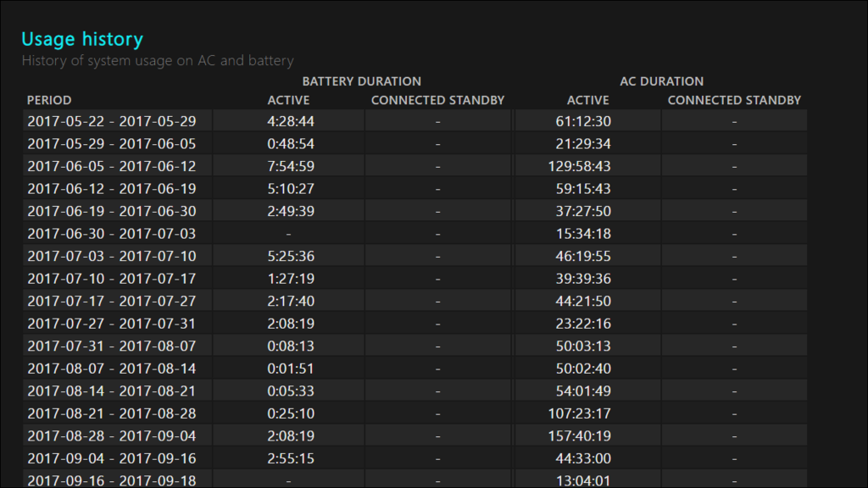Viewport: 868px width, 488px height.
Task: Select subtitle History of system usage on AC and battery
Action: (x=158, y=60)
